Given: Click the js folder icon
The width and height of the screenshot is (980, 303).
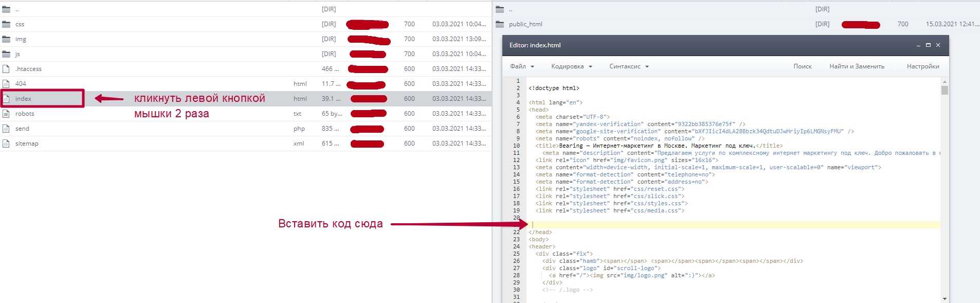Looking at the screenshot, I should [x=6, y=54].
